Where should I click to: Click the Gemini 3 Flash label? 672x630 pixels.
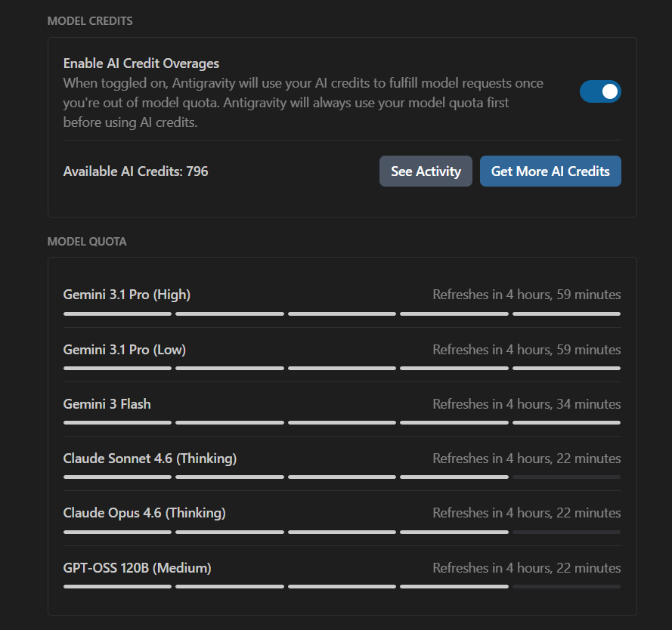pyautogui.click(x=107, y=404)
